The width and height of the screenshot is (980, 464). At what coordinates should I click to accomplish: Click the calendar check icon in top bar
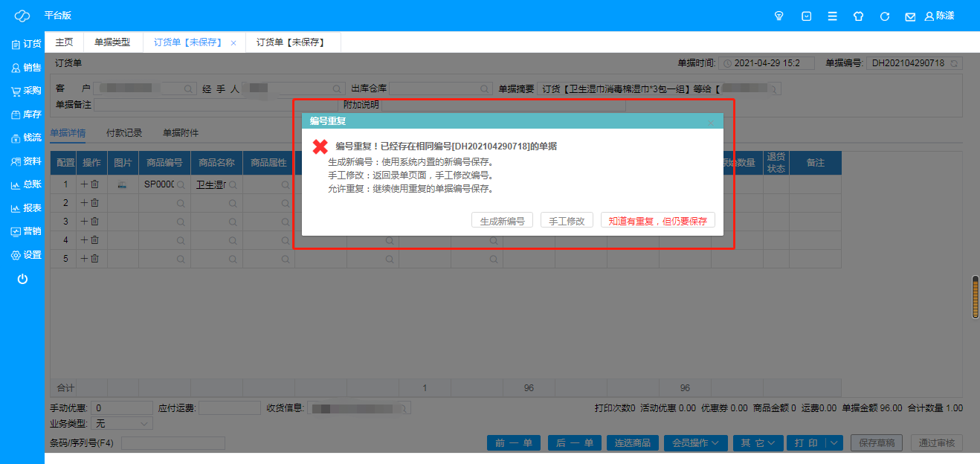click(x=806, y=16)
